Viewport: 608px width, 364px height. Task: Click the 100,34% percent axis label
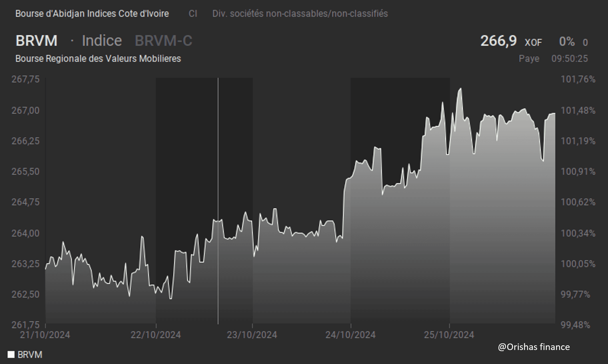[578, 233]
